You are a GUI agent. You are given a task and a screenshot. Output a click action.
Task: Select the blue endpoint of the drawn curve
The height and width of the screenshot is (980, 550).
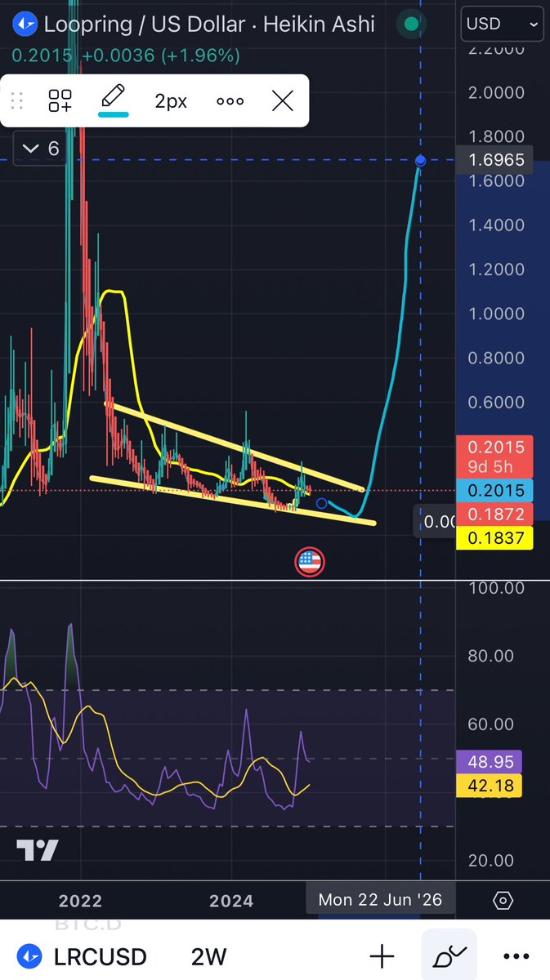(420, 161)
